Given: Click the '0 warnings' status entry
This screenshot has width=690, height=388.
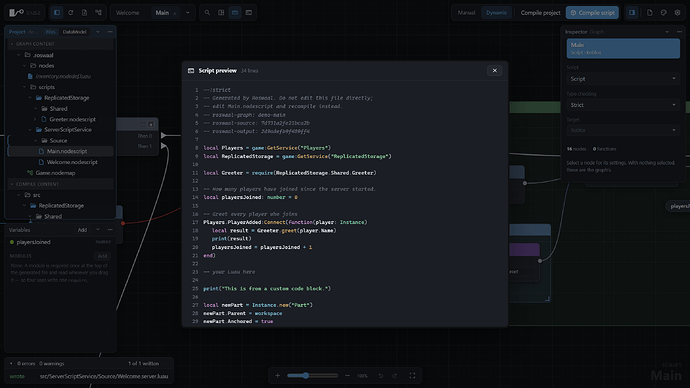Looking at the screenshot, I should point(51,363).
